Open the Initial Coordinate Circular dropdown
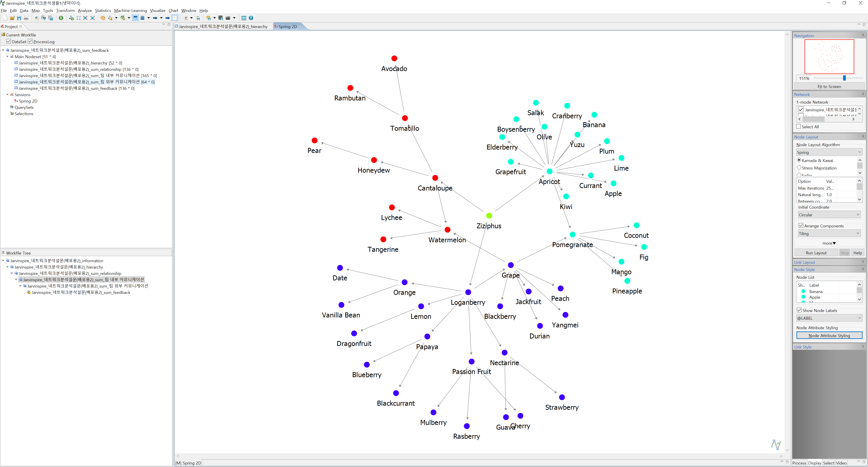The width and height of the screenshot is (868, 467). click(829, 215)
